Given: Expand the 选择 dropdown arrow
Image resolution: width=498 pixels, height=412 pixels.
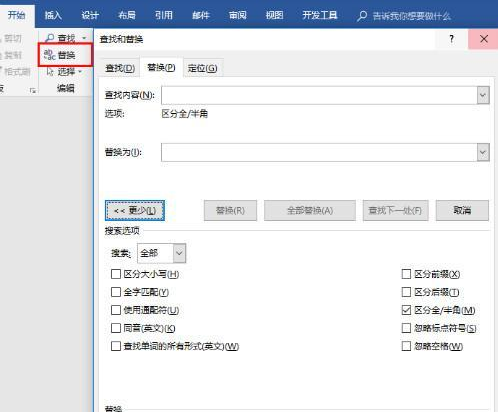Looking at the screenshot, I should pos(80,72).
